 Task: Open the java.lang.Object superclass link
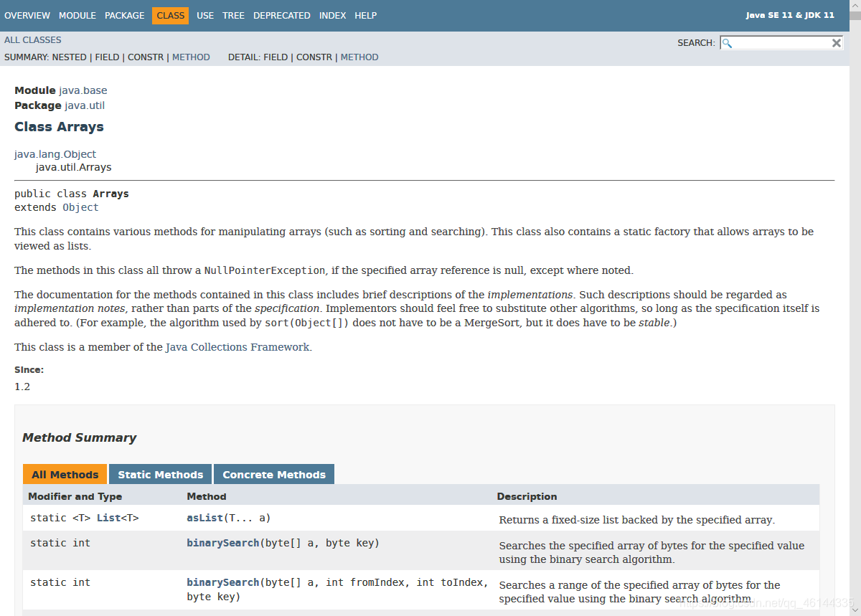[55, 154]
